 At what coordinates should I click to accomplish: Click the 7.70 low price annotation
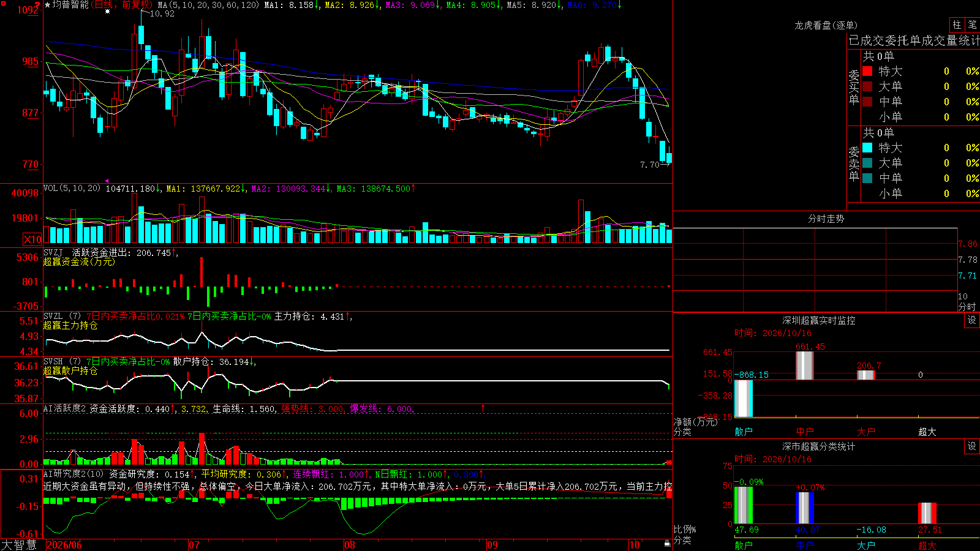pyautogui.click(x=650, y=165)
